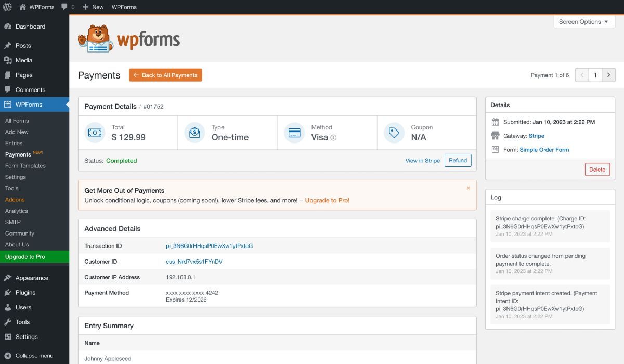
Task: Dismiss the Get More Out of Payments notice
Action: pyautogui.click(x=468, y=188)
